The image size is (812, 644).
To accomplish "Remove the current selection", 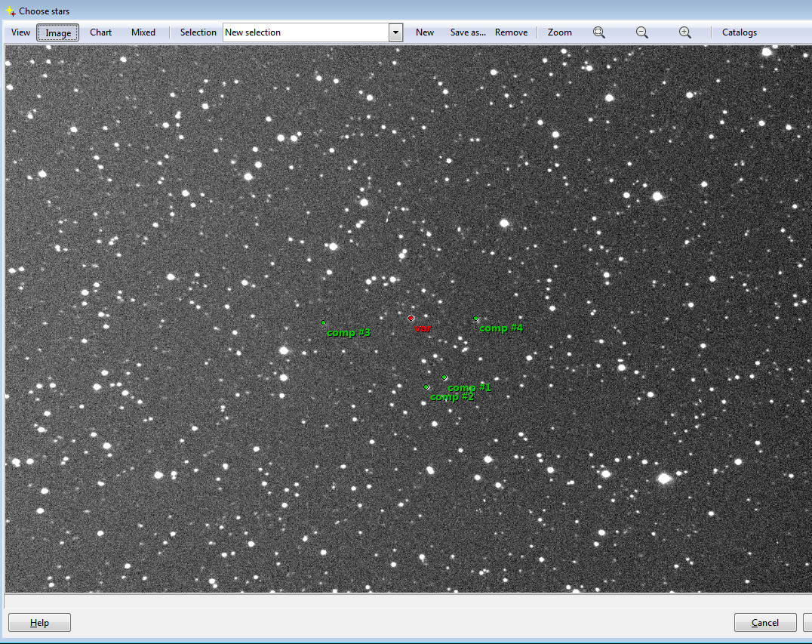I will click(x=511, y=32).
